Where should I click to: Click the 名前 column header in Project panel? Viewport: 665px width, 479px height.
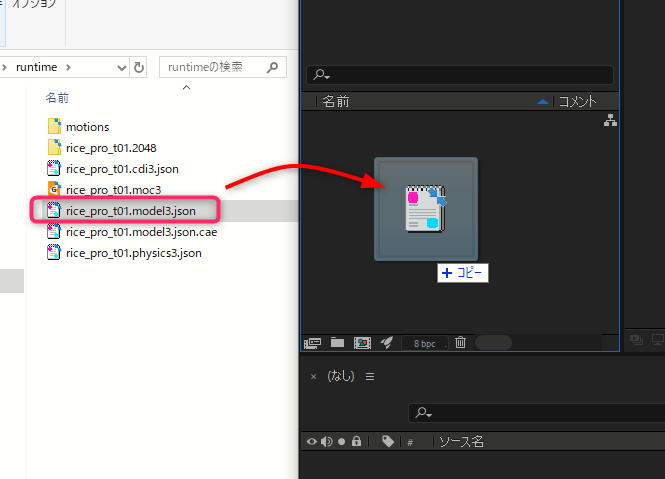point(335,101)
